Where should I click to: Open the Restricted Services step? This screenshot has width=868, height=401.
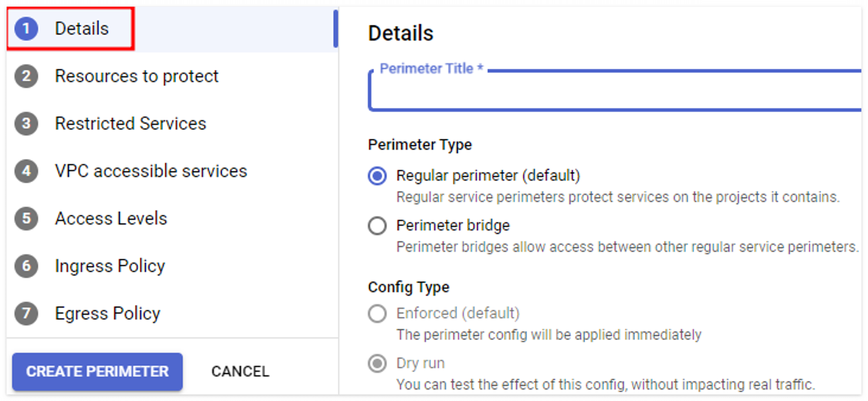(130, 123)
